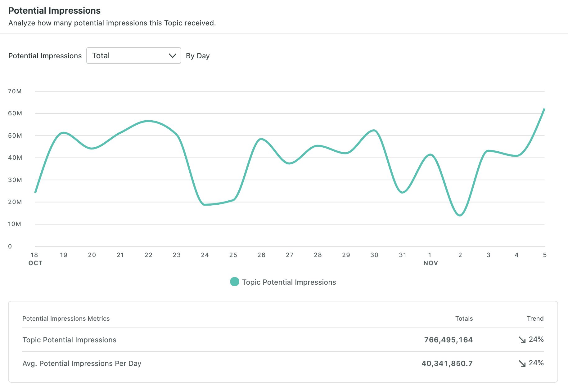568x392 pixels.
Task: Toggle Topic Potential Impressions legend swatch
Action: click(x=235, y=282)
